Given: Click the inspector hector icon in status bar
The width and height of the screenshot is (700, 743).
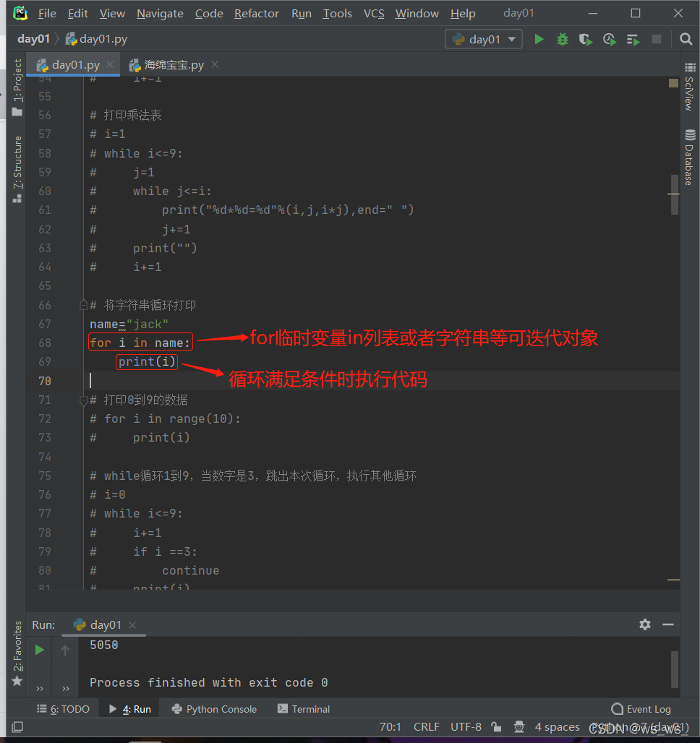Looking at the screenshot, I should pyautogui.click(x=518, y=726).
